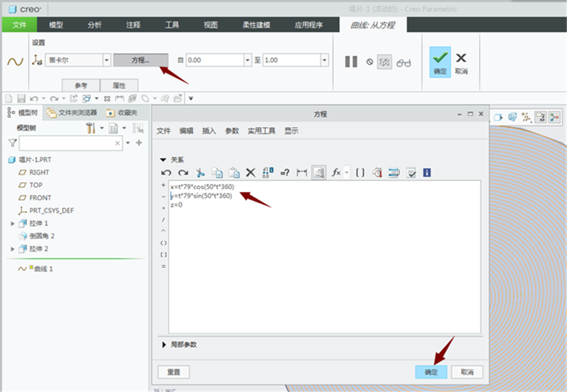
Task: Open the dropdown arrow beside 1.00 field
Action: tap(324, 60)
